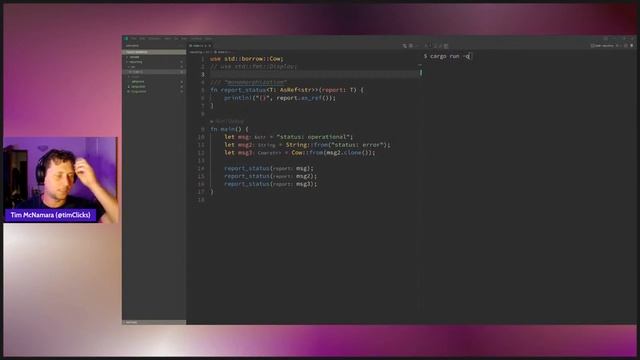Select the open editor tab above the code
The height and width of the screenshot is (360, 640).
tap(200, 46)
